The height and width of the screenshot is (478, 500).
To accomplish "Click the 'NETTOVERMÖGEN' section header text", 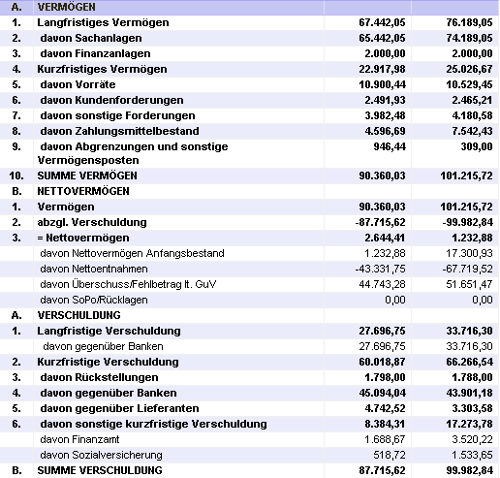I will (x=83, y=191).
